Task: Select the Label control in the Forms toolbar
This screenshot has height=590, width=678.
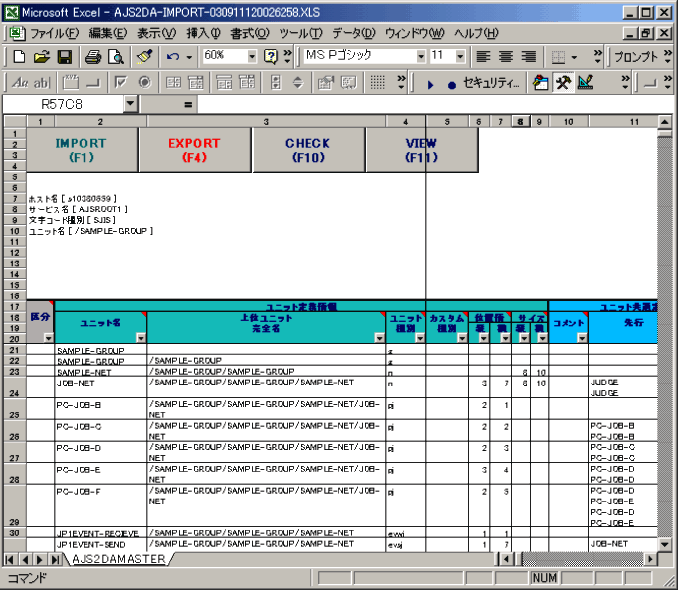Action: (x=20, y=82)
